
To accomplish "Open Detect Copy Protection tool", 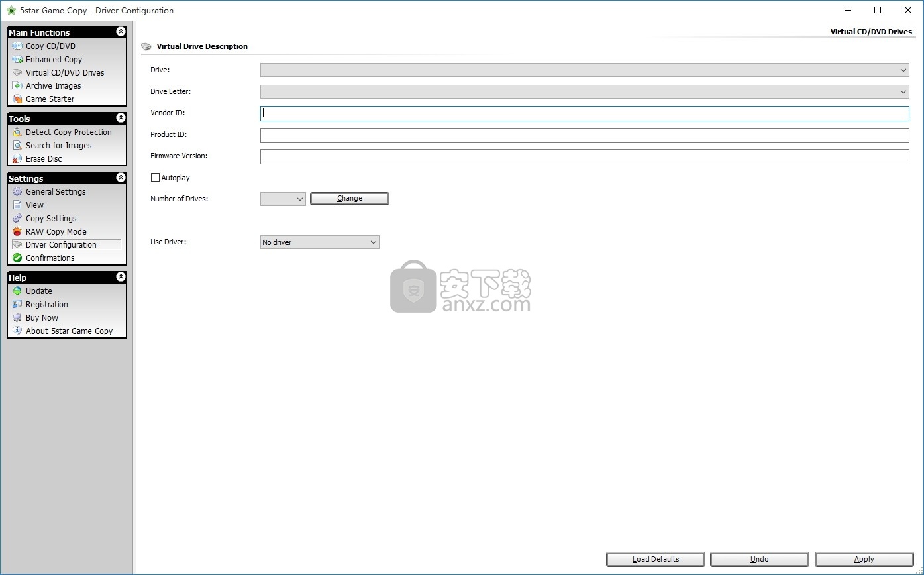I will [x=68, y=132].
